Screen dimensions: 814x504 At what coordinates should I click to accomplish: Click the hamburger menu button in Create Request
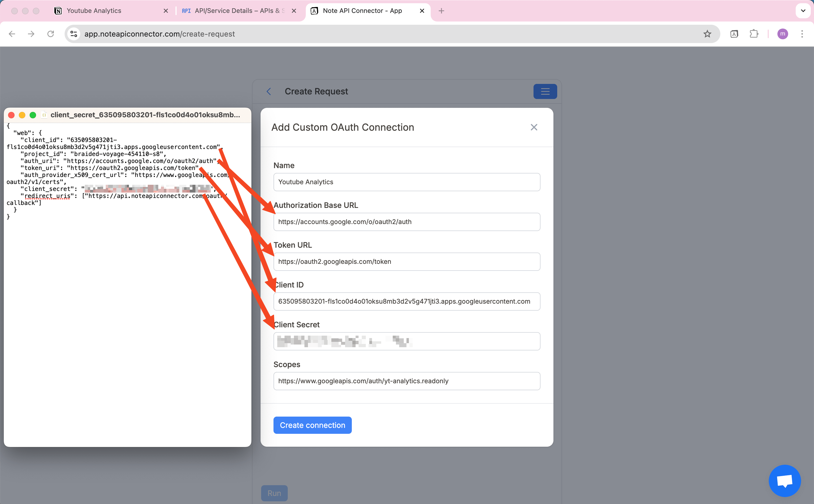pyautogui.click(x=545, y=91)
